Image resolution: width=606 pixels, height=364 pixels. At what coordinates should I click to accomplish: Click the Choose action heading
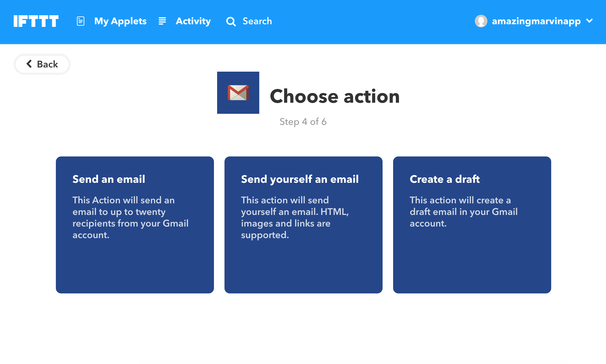click(335, 96)
